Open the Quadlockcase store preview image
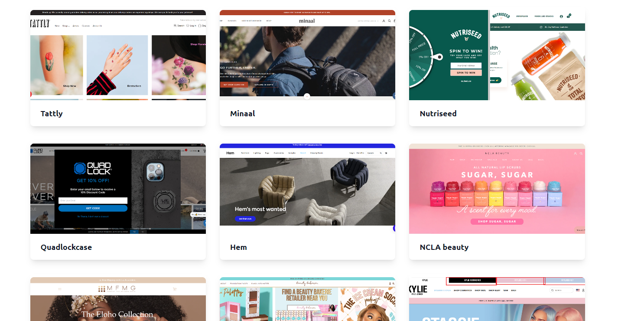 point(118,189)
